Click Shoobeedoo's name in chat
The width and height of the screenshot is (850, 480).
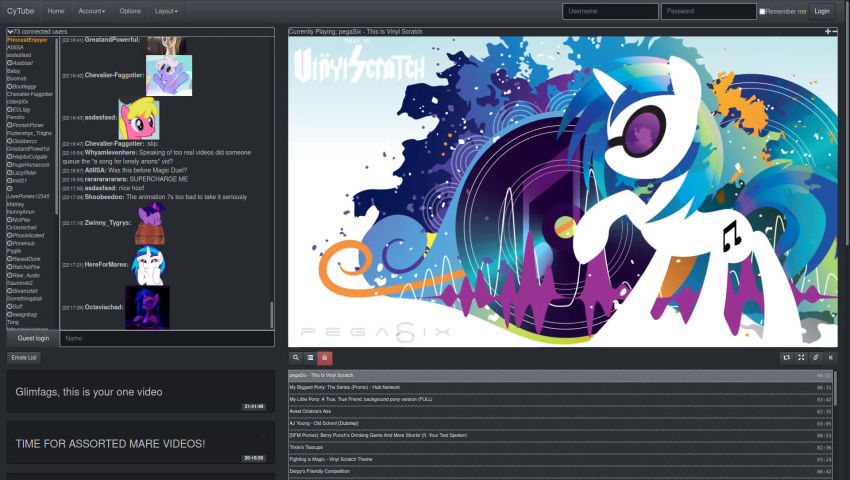(104, 197)
